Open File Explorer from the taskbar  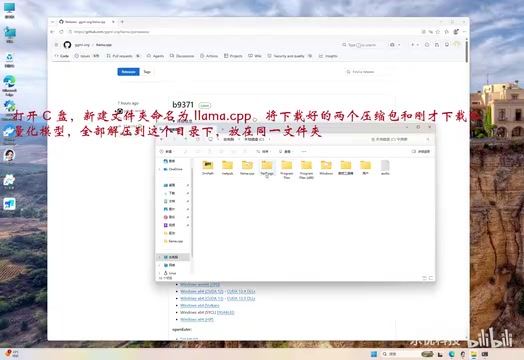[x=474, y=354]
